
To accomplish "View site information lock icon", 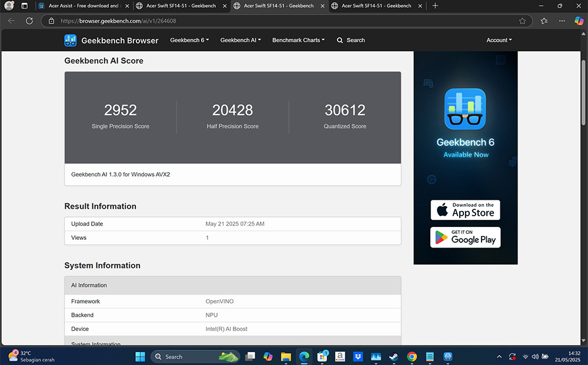I will coord(51,21).
